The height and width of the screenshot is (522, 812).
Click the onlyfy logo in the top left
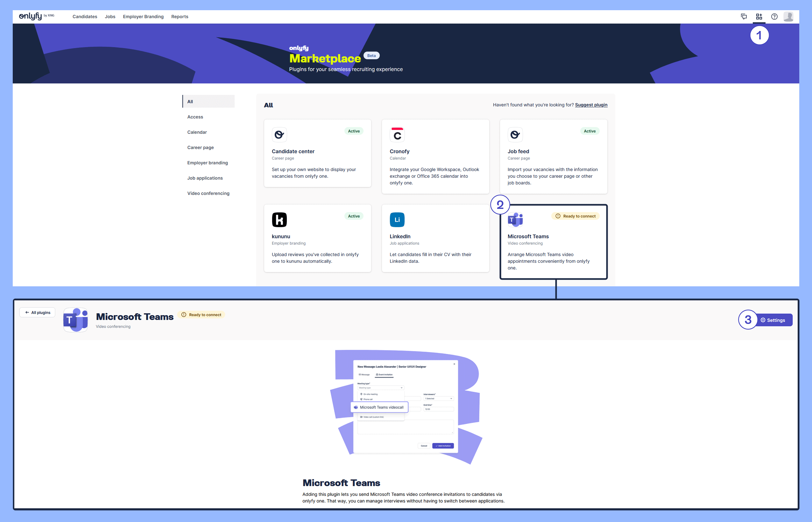[x=31, y=16]
